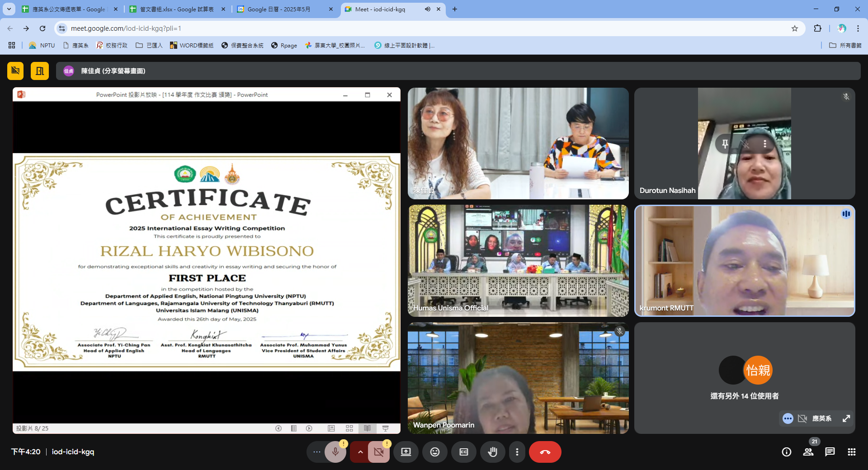Image resolution: width=868 pixels, height=470 pixels.
Task: Open the emoji reactions button
Action: tap(435, 452)
